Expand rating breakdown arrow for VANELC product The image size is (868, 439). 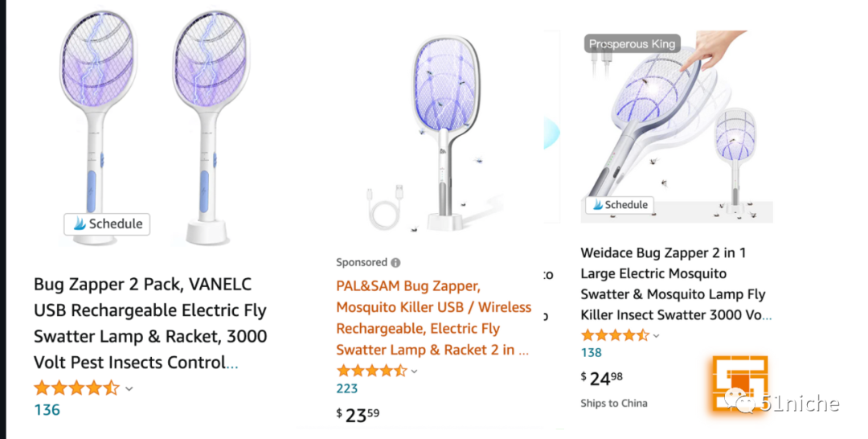click(x=129, y=389)
